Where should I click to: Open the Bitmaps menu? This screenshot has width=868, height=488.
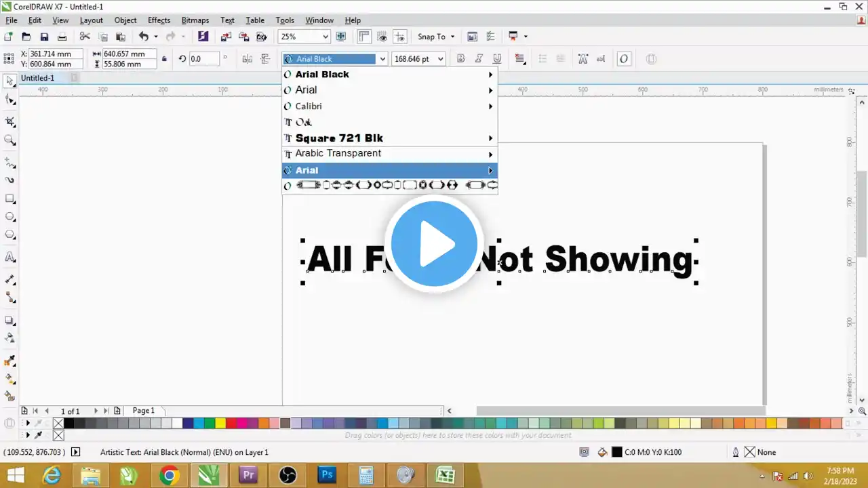(x=195, y=20)
